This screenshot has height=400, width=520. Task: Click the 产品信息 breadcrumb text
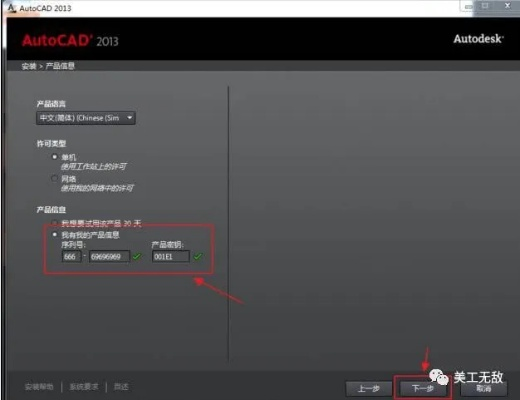(x=60, y=66)
